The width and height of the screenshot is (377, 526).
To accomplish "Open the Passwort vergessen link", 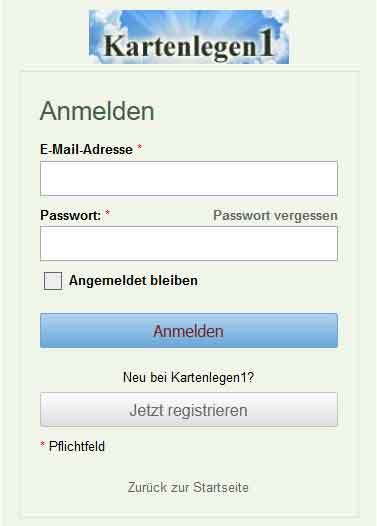I will click(x=275, y=216).
